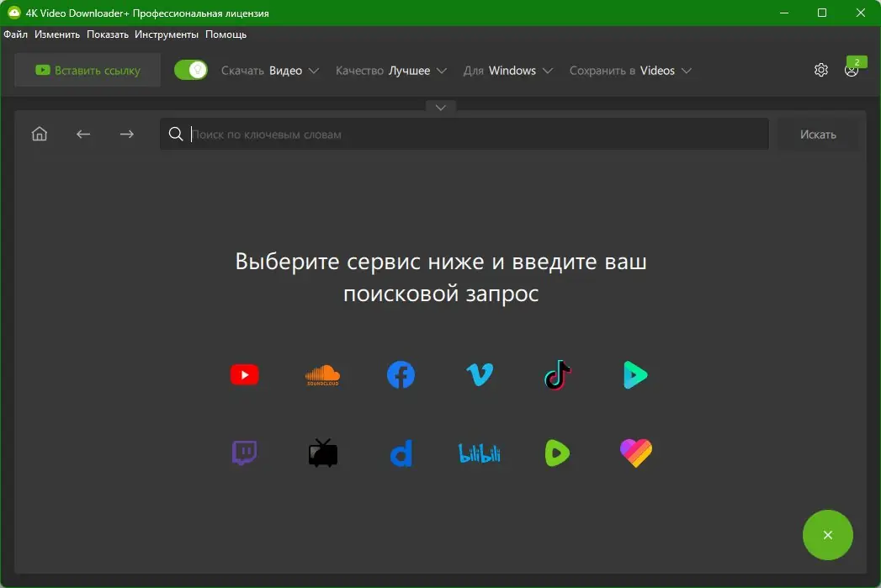Open account profile with notification badge
Image resolution: width=881 pixels, height=588 pixels.
pyautogui.click(x=851, y=71)
